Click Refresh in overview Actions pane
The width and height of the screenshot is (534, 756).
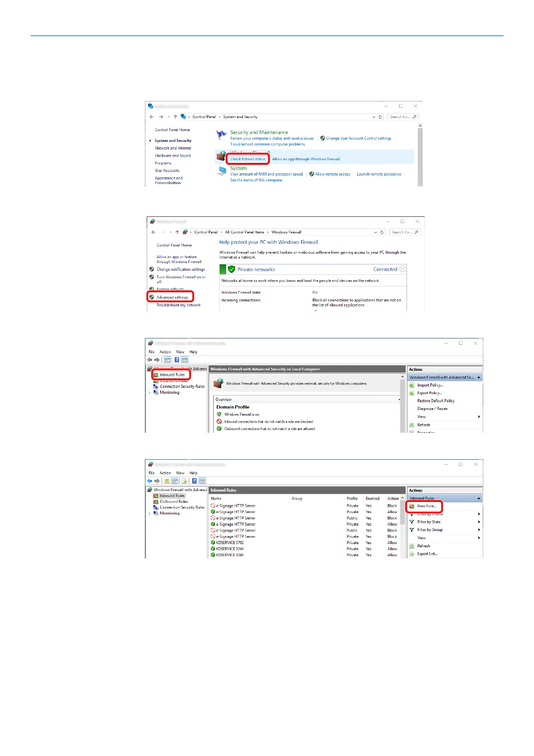pyautogui.click(x=424, y=425)
